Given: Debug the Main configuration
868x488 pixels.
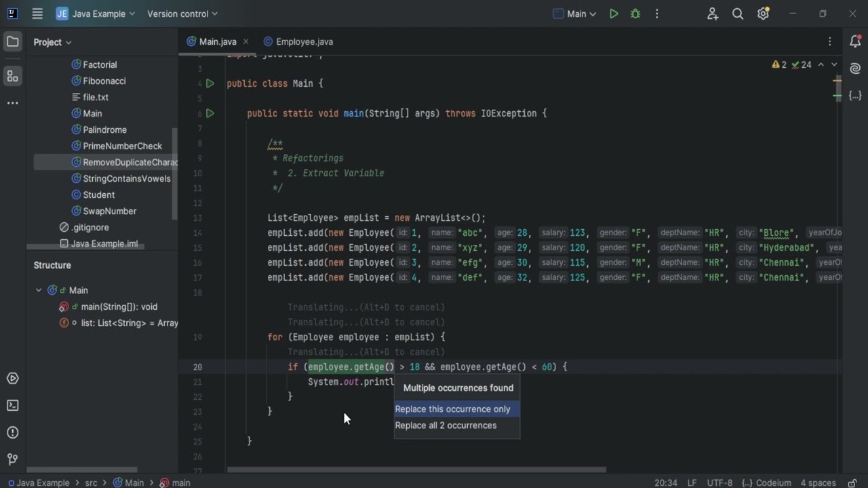Looking at the screenshot, I should click(x=635, y=14).
